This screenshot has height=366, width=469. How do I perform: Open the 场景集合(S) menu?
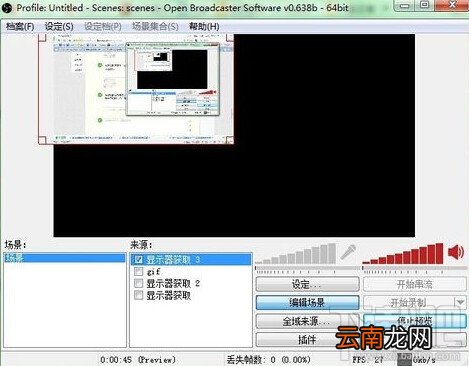[x=155, y=26]
